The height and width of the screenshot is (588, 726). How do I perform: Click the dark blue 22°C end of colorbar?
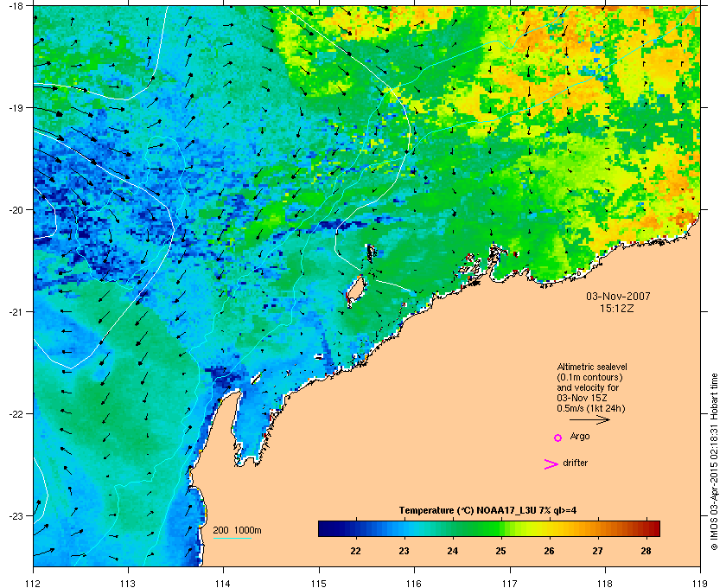point(327,528)
